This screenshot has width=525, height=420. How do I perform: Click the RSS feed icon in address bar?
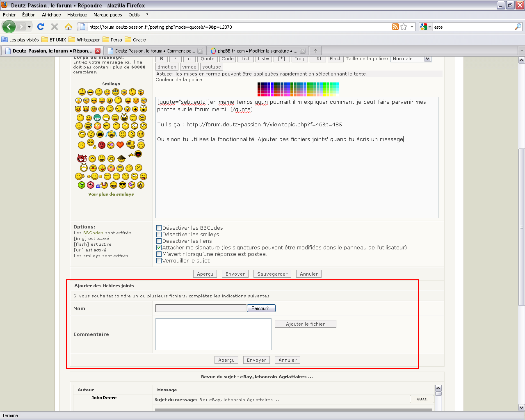[x=395, y=27]
